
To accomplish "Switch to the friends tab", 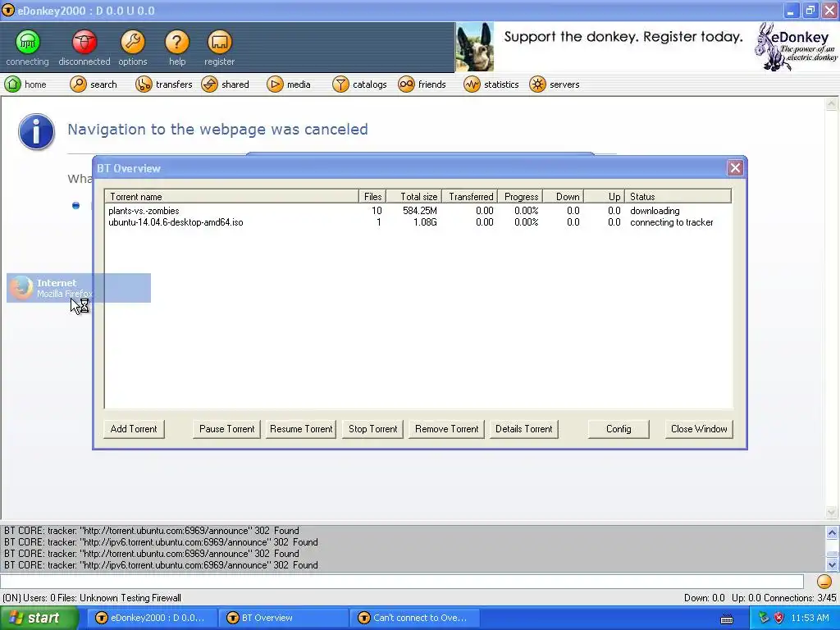I will (x=422, y=84).
